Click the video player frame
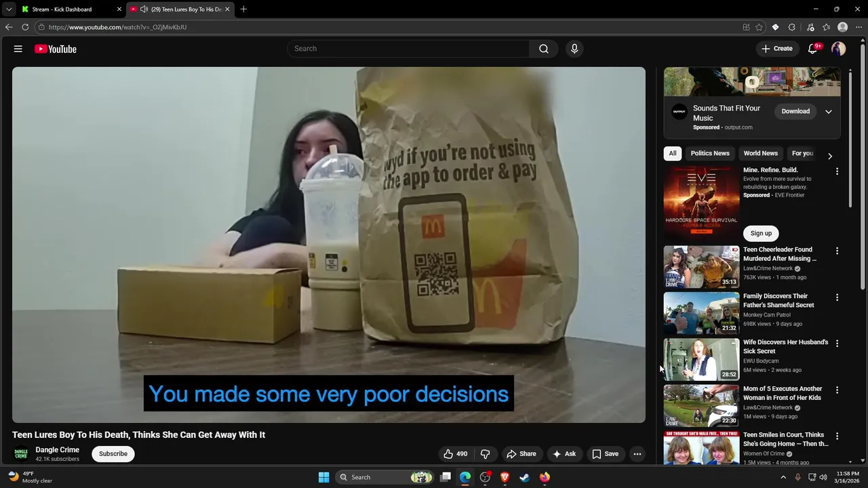868x488 pixels. point(329,245)
